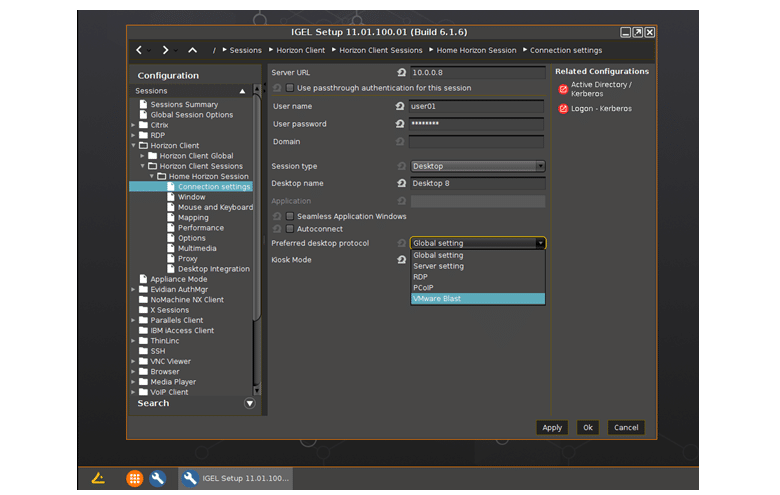Collapse the Preferred desktop protocol dropdown
Screen dimensions: 780x495
pyautogui.click(x=541, y=243)
